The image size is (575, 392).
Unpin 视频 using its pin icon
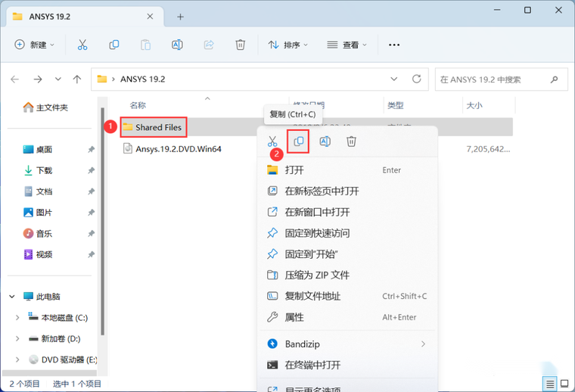(x=91, y=254)
